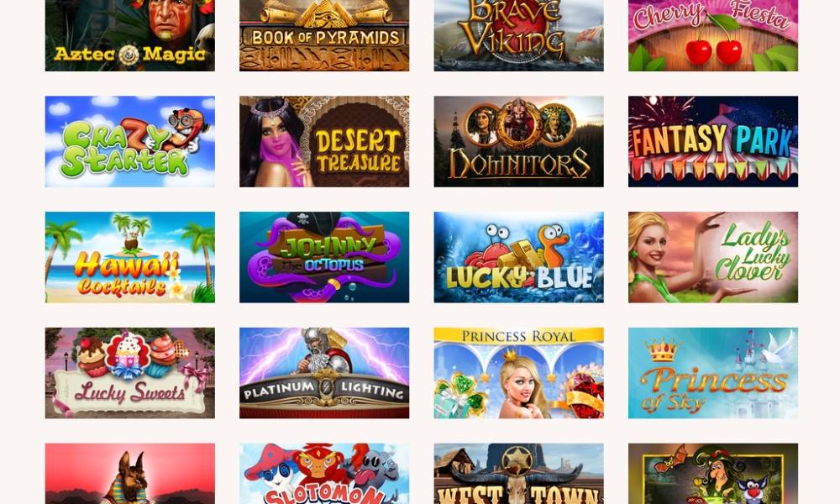Open the Lucky Blue slot tile
The image size is (840, 504).
tap(518, 257)
